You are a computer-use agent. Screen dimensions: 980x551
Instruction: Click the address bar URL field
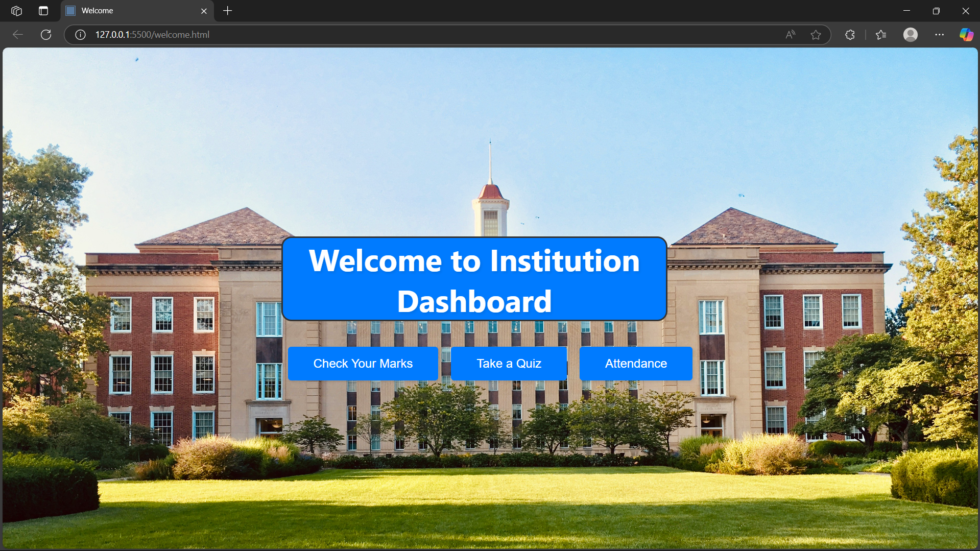pos(409,35)
